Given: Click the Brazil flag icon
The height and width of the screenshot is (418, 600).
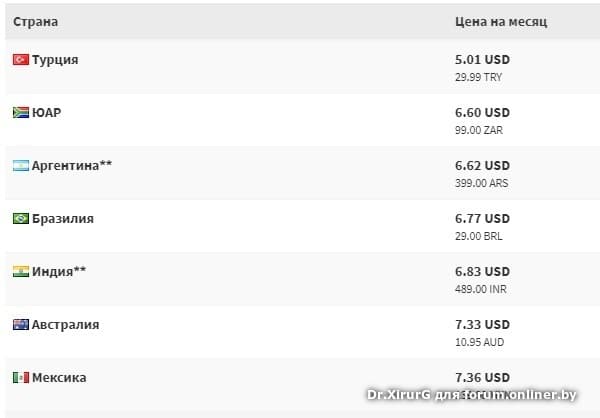Looking at the screenshot, I should click(x=21, y=218).
